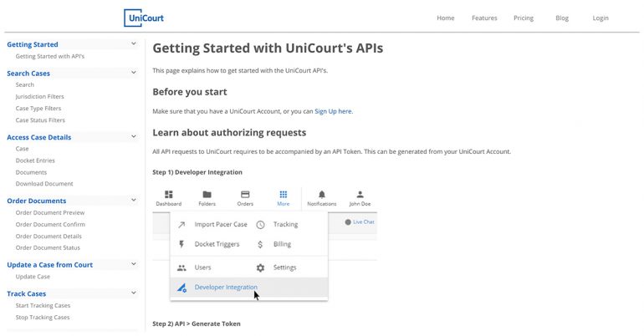Select the Case sidebar item
Image resolution: width=644 pixels, height=336 pixels.
(x=23, y=149)
